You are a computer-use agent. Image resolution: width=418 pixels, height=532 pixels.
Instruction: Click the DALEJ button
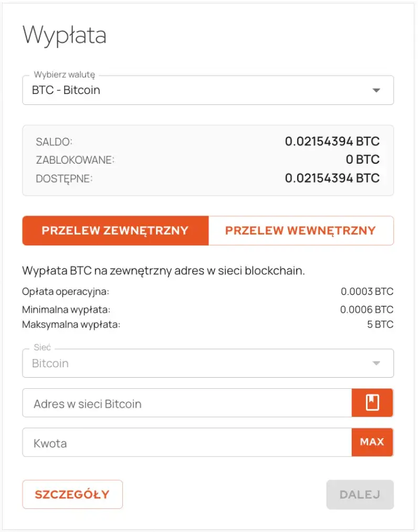click(360, 494)
